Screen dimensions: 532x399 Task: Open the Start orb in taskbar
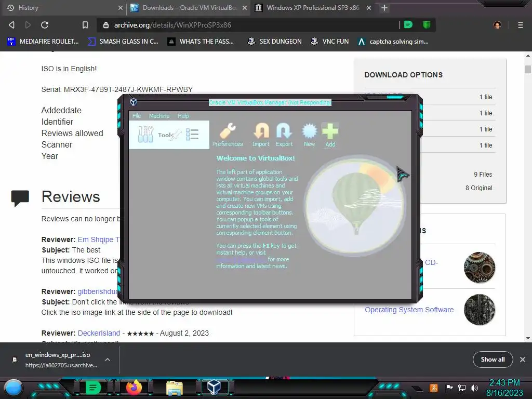coord(14,388)
